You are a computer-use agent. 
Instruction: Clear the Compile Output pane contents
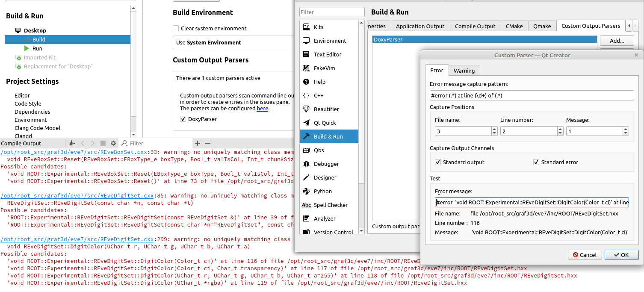pos(72,143)
